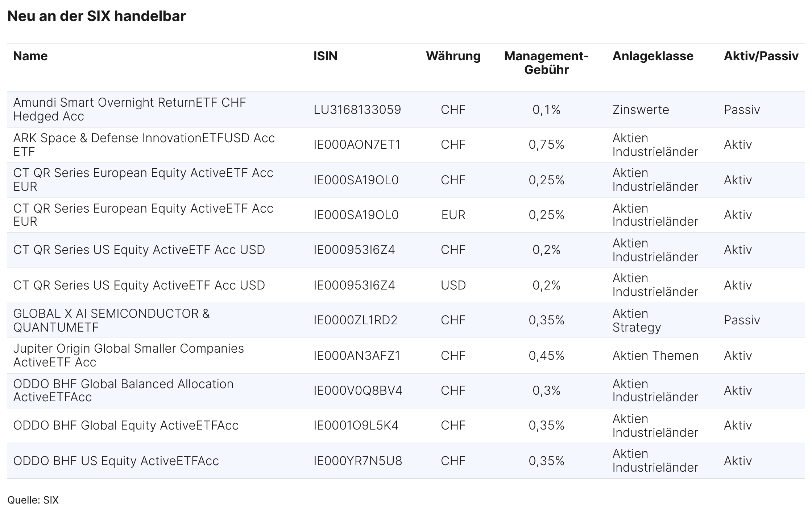Select the "Management-Gebühr" column header
The width and height of the screenshot is (812, 513).
click(x=546, y=63)
